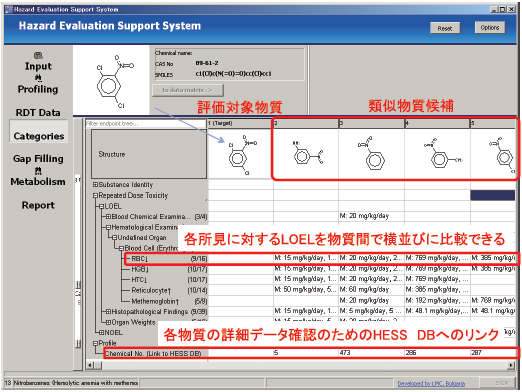Screen dimensions: 522x392
Task: Open 'Developed by LMC, Bulgaria' link
Action: coord(431,383)
